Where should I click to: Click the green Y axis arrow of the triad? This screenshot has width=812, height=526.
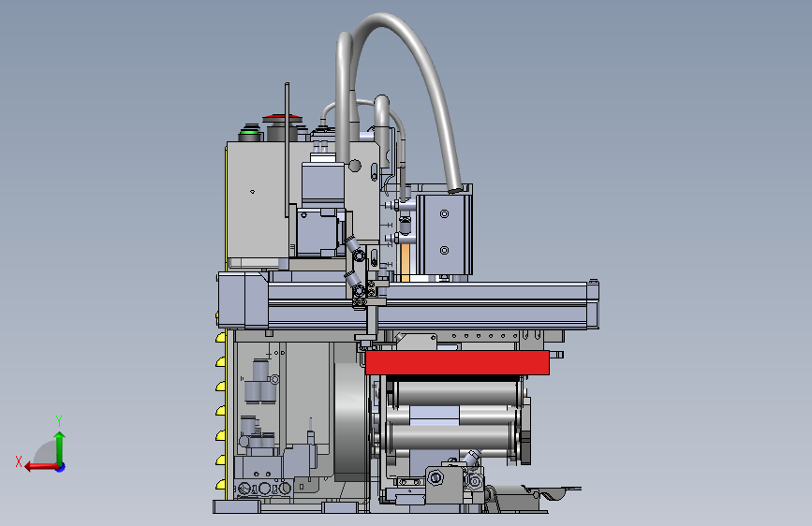60,447
